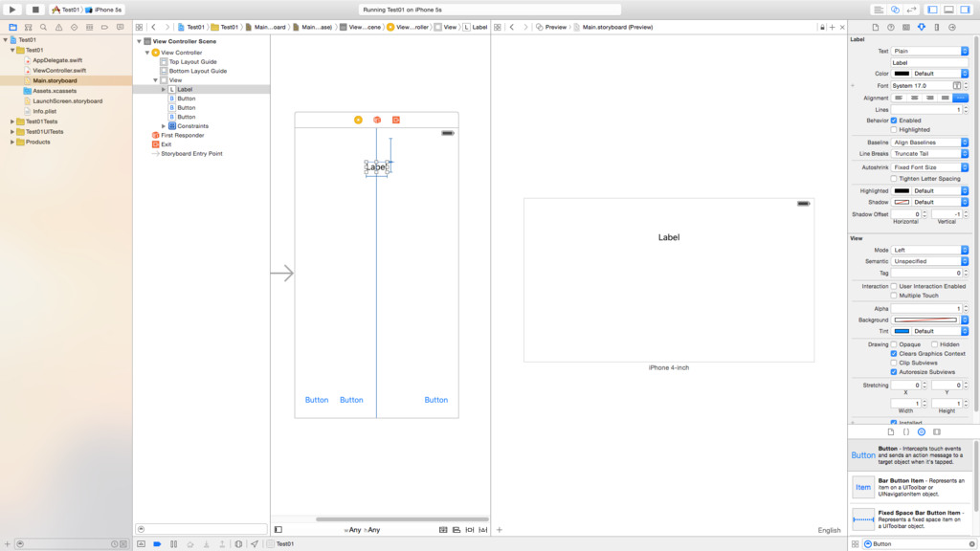Toggle the Debug area pane
The width and height of the screenshot is (980, 551).
948,10
